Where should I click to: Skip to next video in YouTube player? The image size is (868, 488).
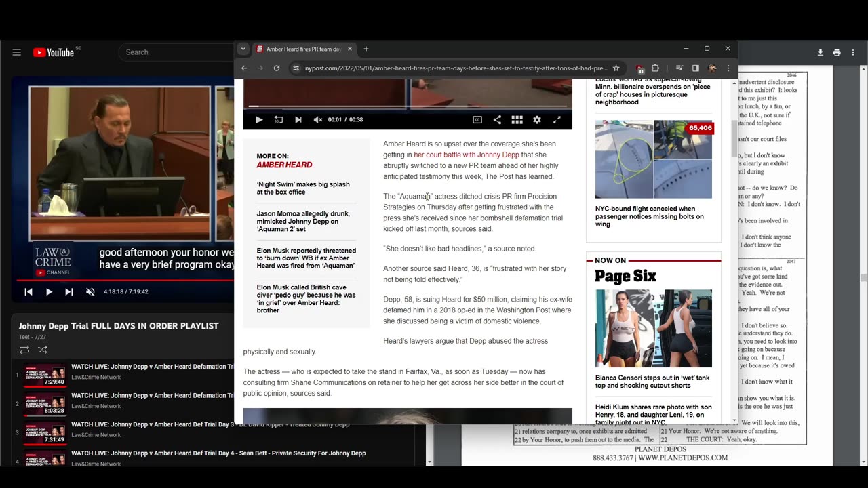pos(69,291)
